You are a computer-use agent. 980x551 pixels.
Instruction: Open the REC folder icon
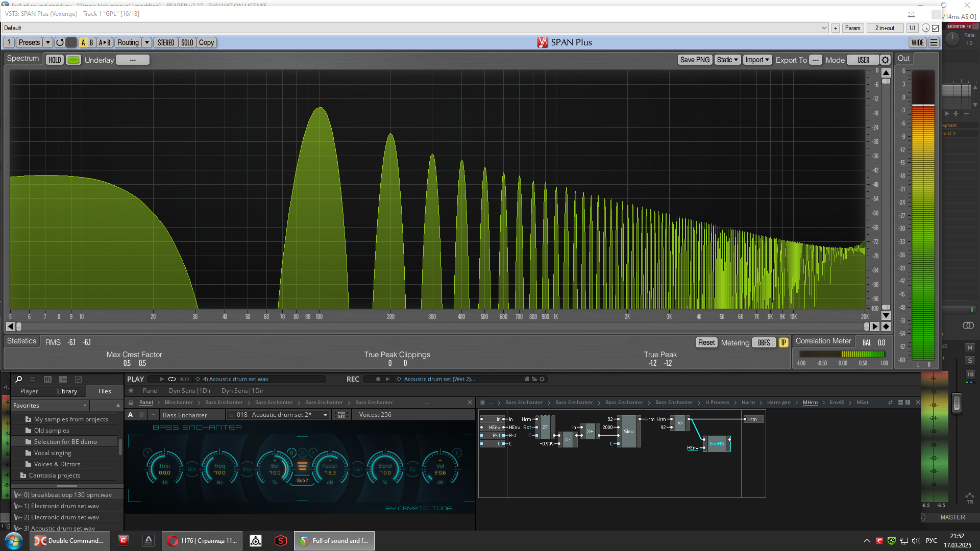[534, 379]
